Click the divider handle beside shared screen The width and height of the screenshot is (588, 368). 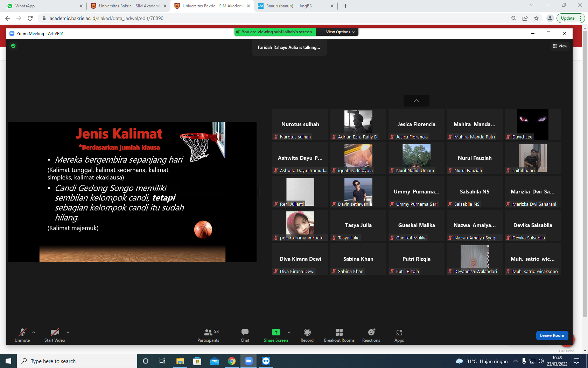point(259,192)
